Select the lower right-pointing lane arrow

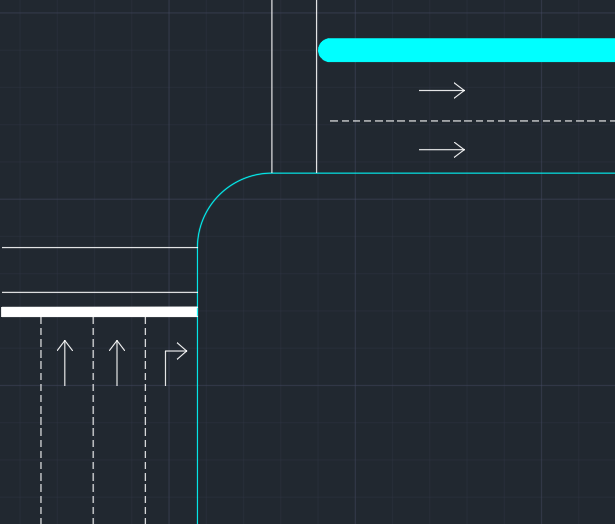click(441, 150)
